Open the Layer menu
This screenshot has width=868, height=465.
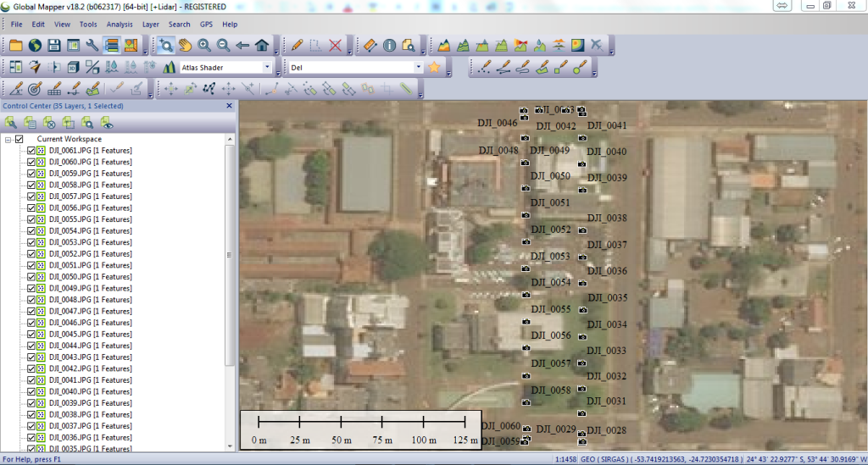click(x=151, y=25)
